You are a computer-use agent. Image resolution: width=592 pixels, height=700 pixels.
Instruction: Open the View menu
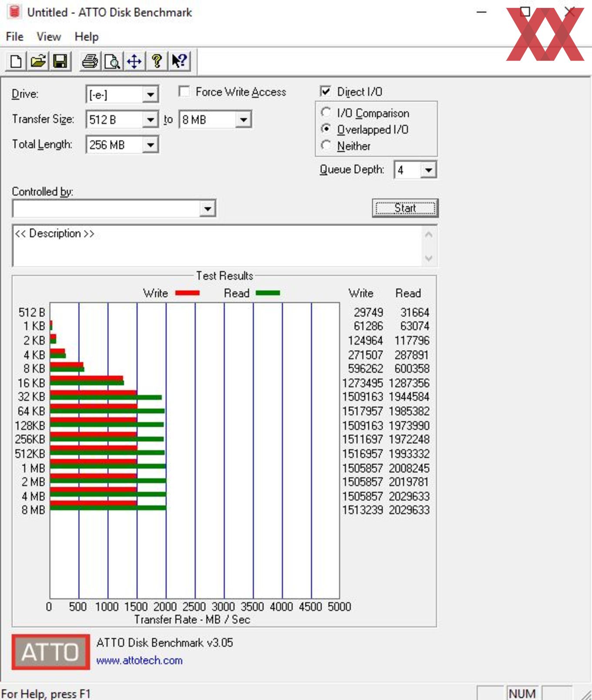pos(49,37)
